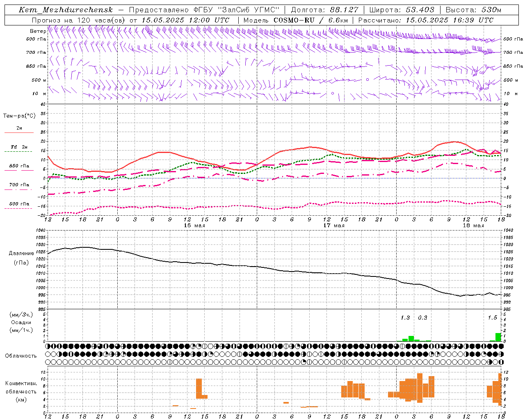Click the calm-wind circle on the 500 м row
Viewport: 525px width, 420px height.
click(367, 80)
